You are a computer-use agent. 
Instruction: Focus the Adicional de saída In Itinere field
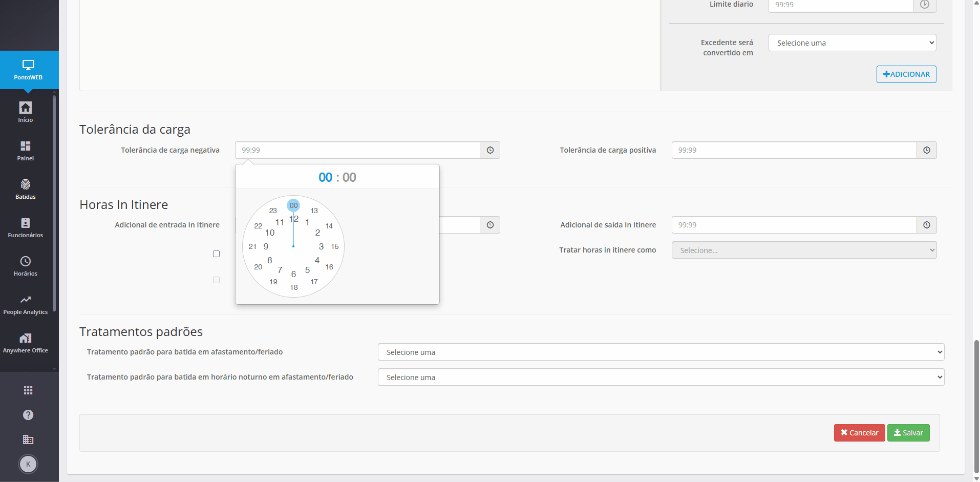794,225
